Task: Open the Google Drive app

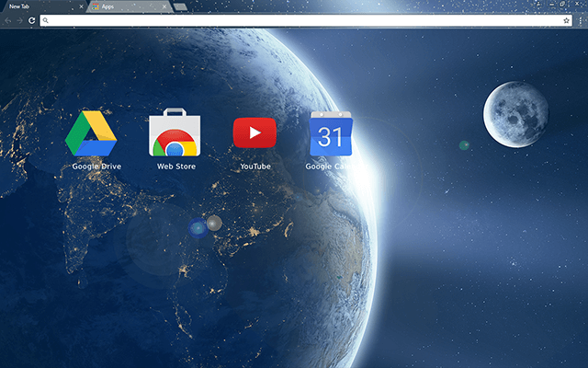Action: tap(91, 133)
